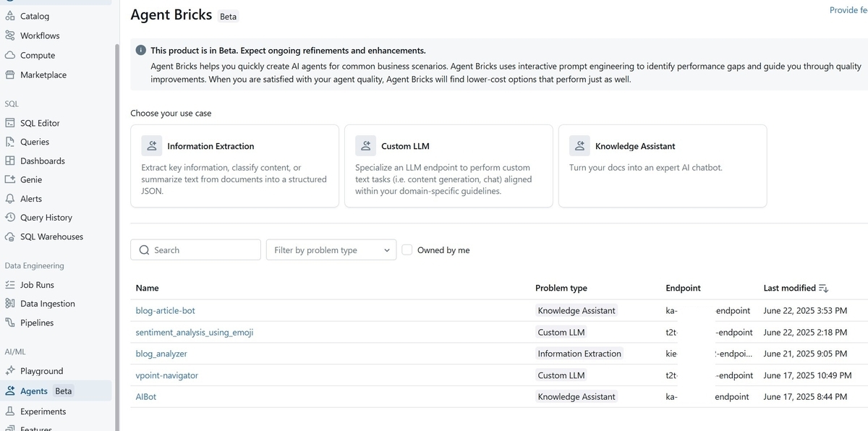Click the Information Extraction card icon
The image size is (868, 431).
tap(152, 146)
